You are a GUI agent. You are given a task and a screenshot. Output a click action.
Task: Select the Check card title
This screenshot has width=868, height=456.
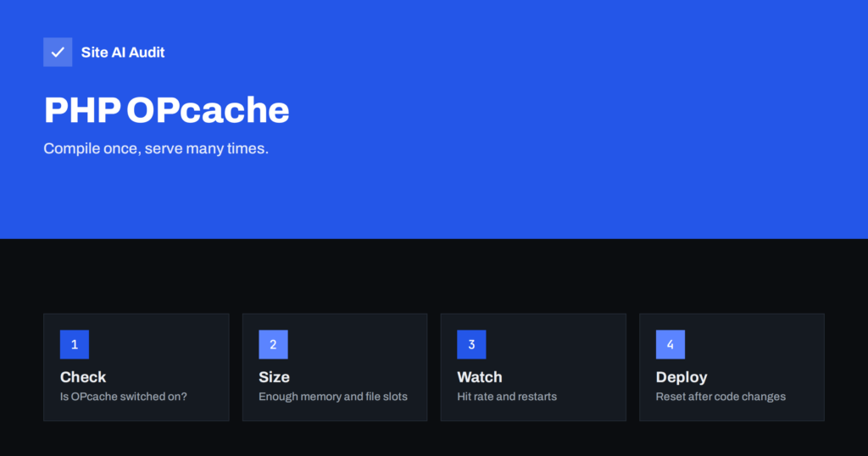click(83, 377)
